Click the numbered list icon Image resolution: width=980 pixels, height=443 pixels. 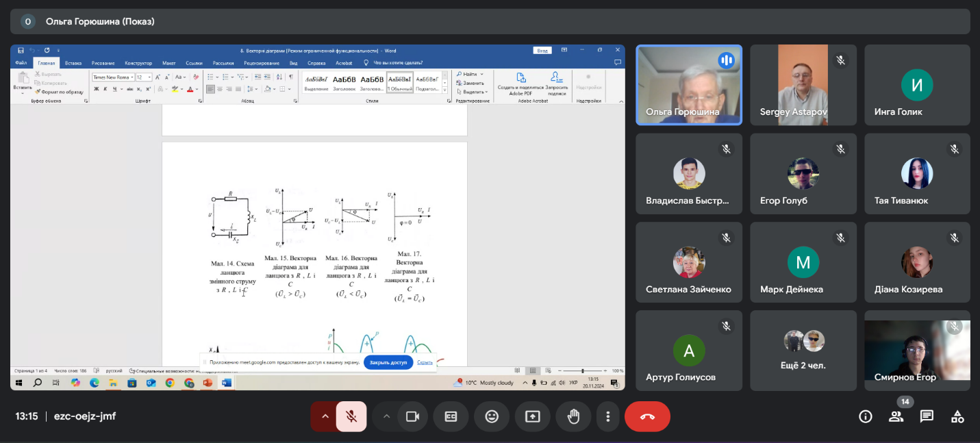pyautogui.click(x=225, y=77)
